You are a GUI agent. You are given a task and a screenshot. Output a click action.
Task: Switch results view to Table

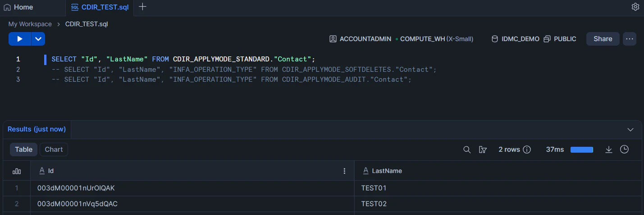[x=24, y=150]
